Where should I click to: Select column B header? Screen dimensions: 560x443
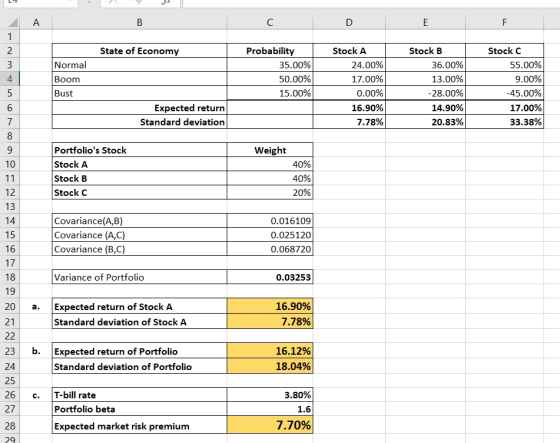click(x=139, y=23)
